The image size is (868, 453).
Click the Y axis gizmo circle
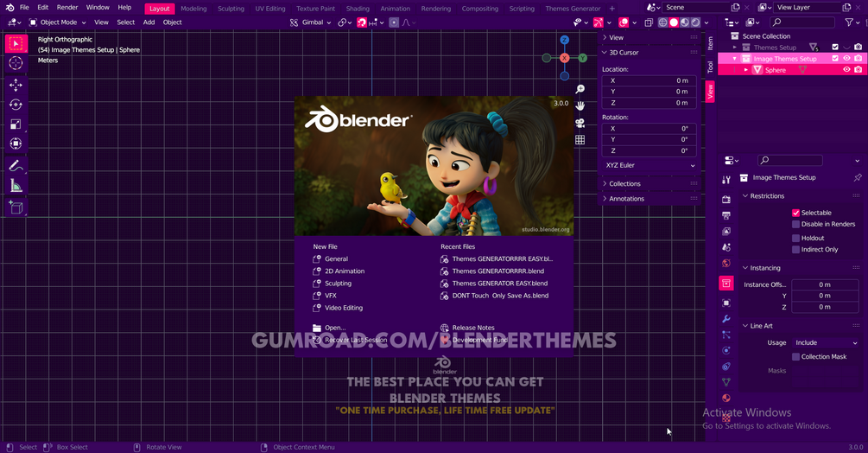click(x=582, y=58)
